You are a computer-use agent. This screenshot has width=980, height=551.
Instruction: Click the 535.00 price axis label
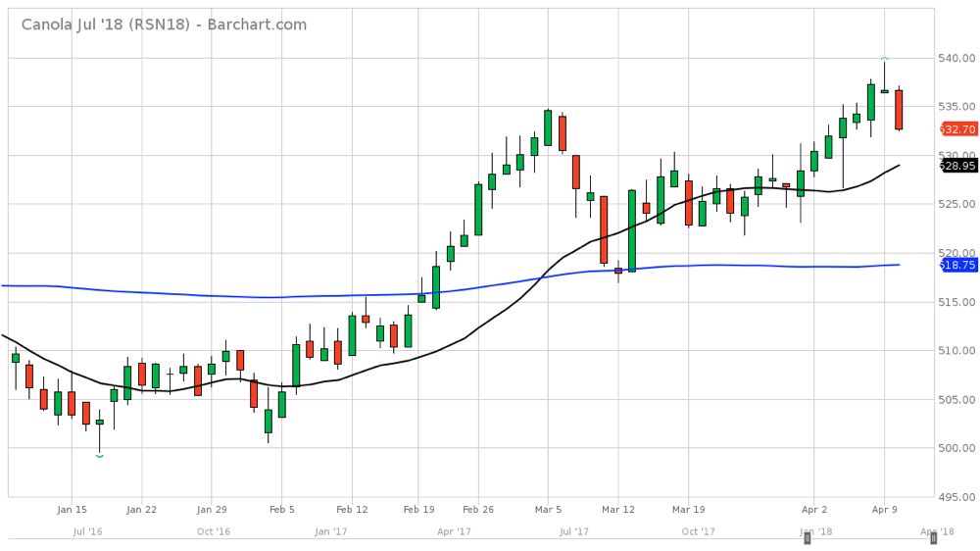pyautogui.click(x=956, y=107)
